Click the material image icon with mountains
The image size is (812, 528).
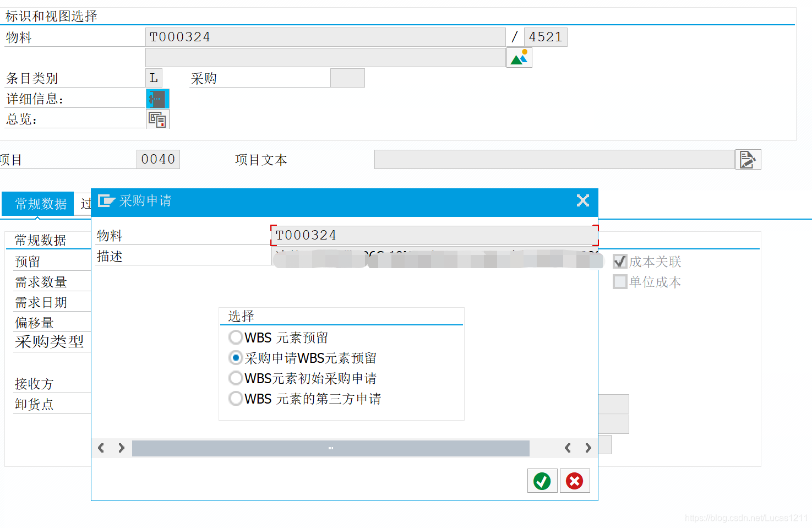tap(519, 58)
